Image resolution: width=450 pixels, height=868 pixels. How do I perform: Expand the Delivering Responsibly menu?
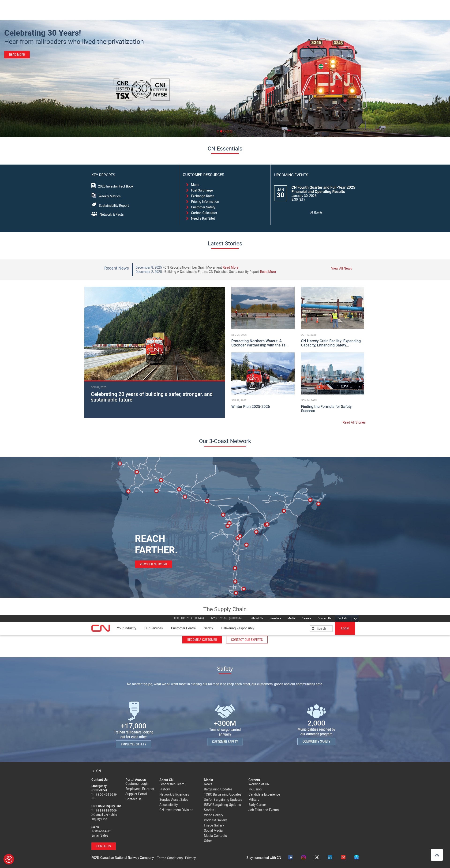pos(237,628)
